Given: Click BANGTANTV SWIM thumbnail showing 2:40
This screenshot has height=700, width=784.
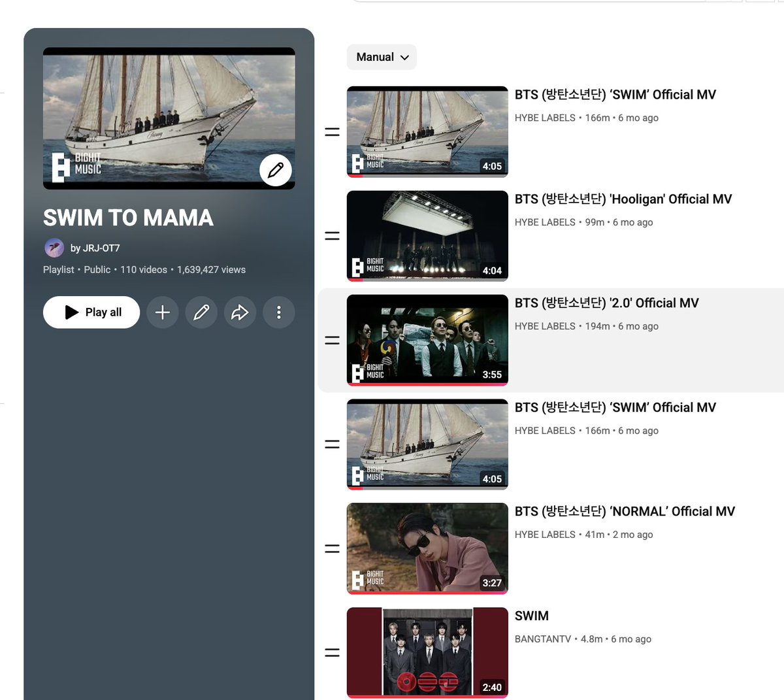Looking at the screenshot, I should click(427, 653).
